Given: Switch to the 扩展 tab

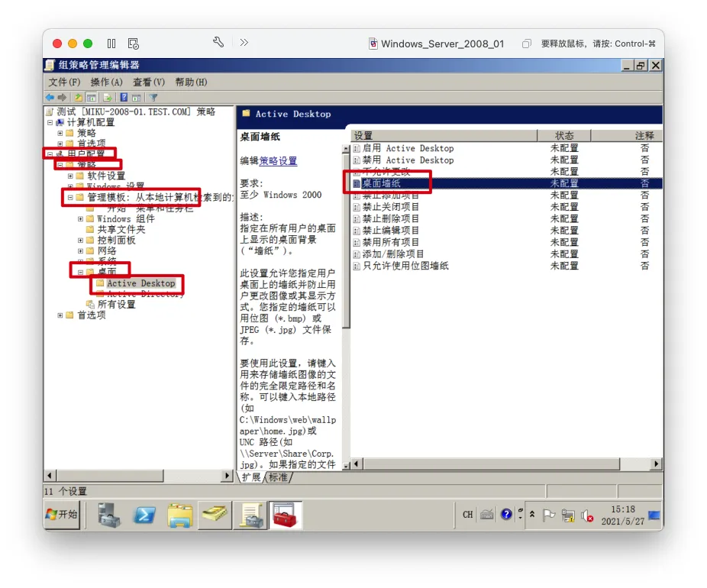Looking at the screenshot, I should coord(251,477).
